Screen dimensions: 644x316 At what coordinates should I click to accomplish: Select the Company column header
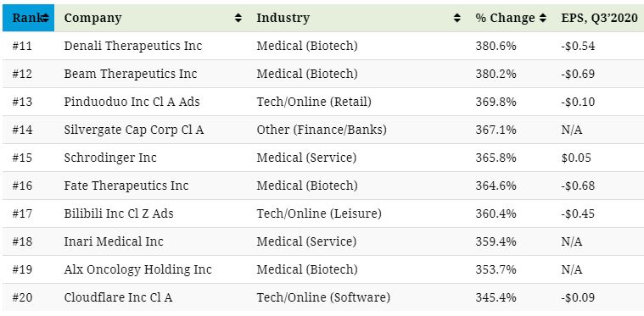click(153, 18)
